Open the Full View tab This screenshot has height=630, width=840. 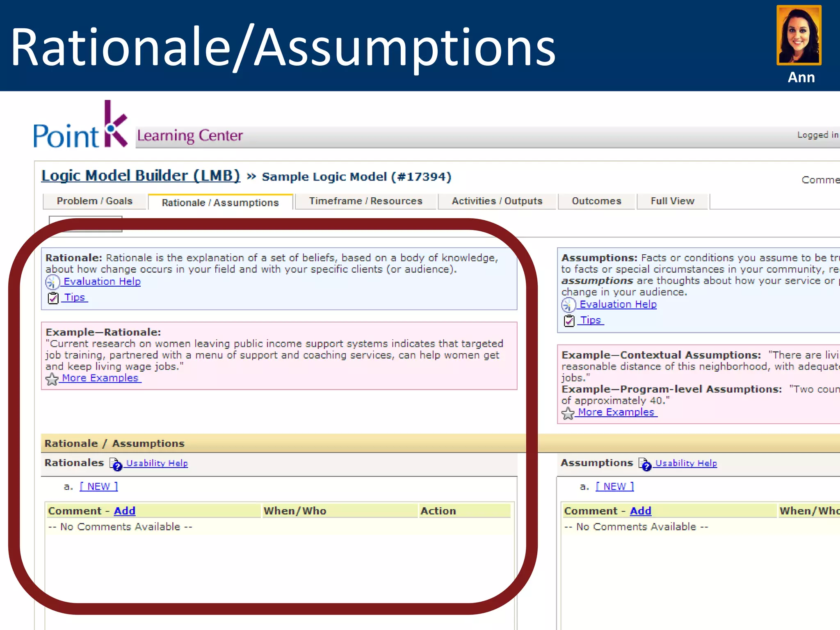(672, 201)
